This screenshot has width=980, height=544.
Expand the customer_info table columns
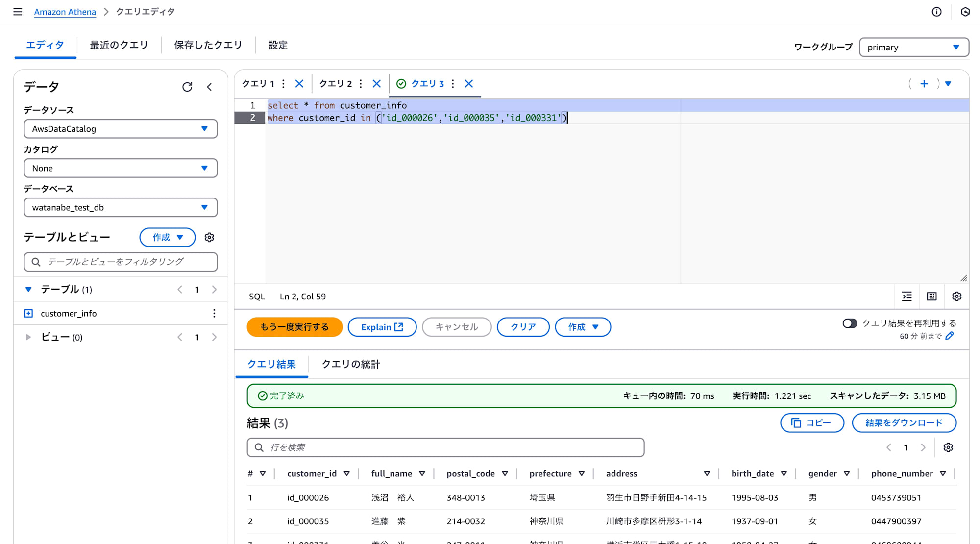pyautogui.click(x=28, y=313)
